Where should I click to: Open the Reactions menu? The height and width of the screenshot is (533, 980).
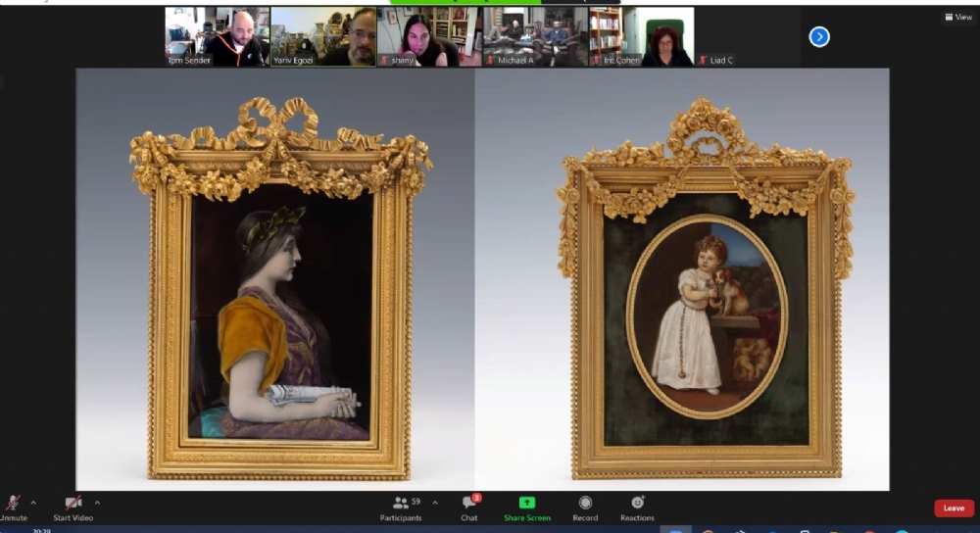point(637,508)
